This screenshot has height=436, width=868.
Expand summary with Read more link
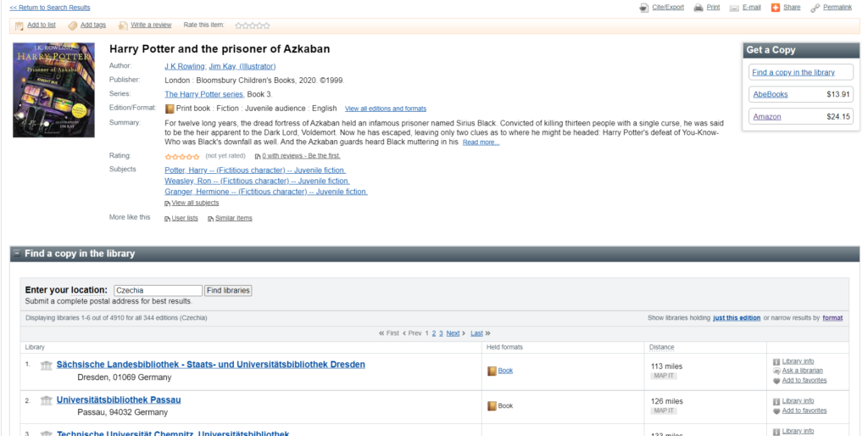point(481,143)
